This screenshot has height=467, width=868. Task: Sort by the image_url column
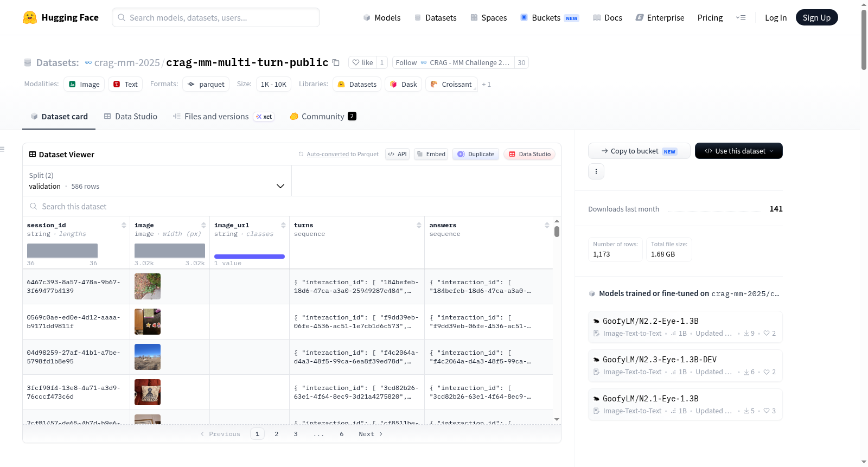283,225
